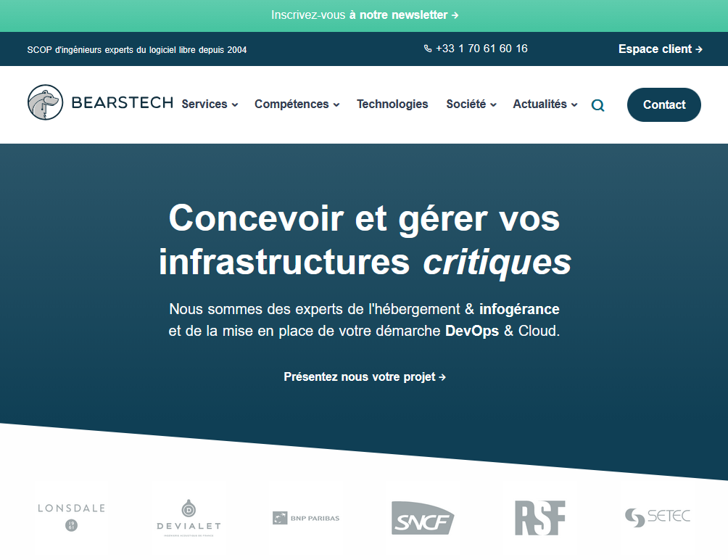Click the Bearstech bear logo icon
The height and width of the screenshot is (560, 728).
46,102
